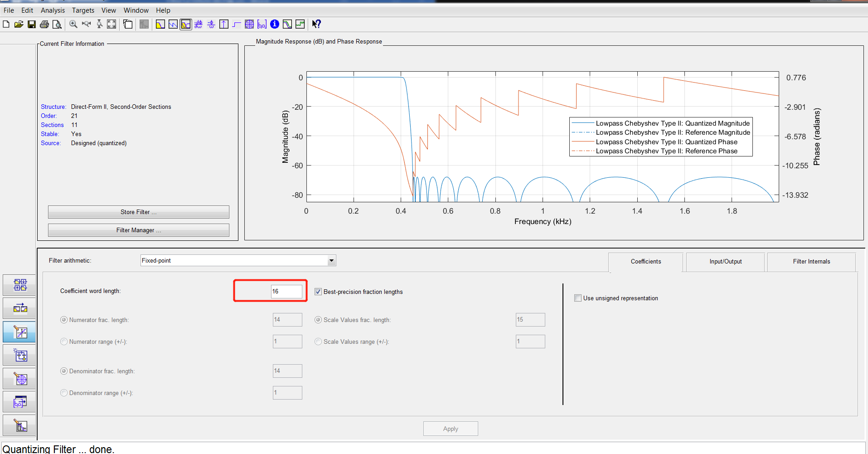Uncheck Best-precision fraction lengths
This screenshot has height=454, width=868.
pyautogui.click(x=318, y=292)
